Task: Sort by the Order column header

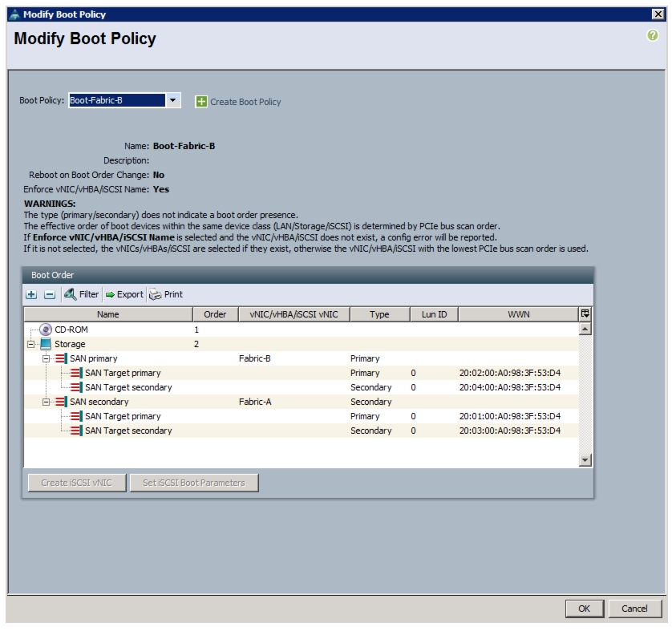Action: coord(215,314)
